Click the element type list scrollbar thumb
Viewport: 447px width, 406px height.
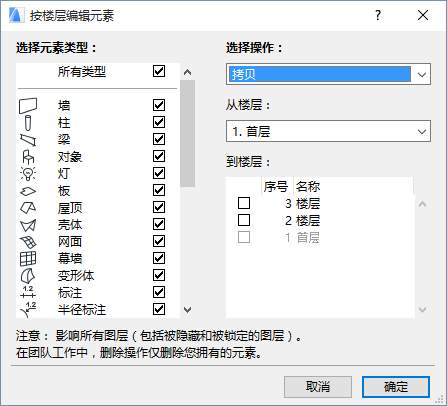click(188, 133)
